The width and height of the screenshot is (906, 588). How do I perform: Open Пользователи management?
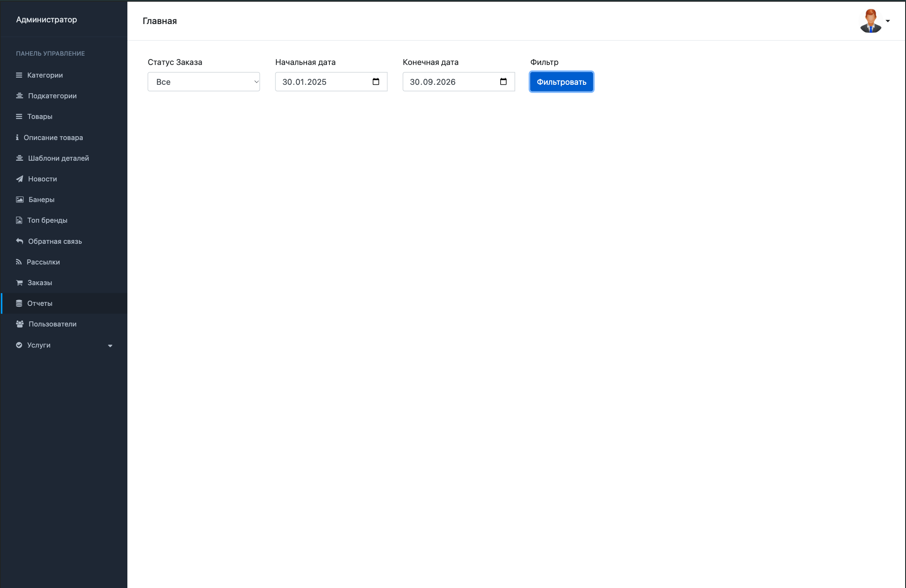coord(64,324)
